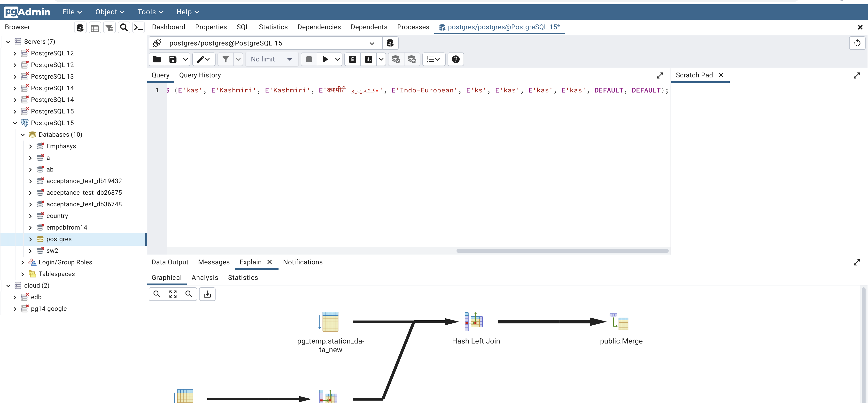Commit the transaction using the commit icon
Viewport: 868px width, 403px height.
[396, 59]
